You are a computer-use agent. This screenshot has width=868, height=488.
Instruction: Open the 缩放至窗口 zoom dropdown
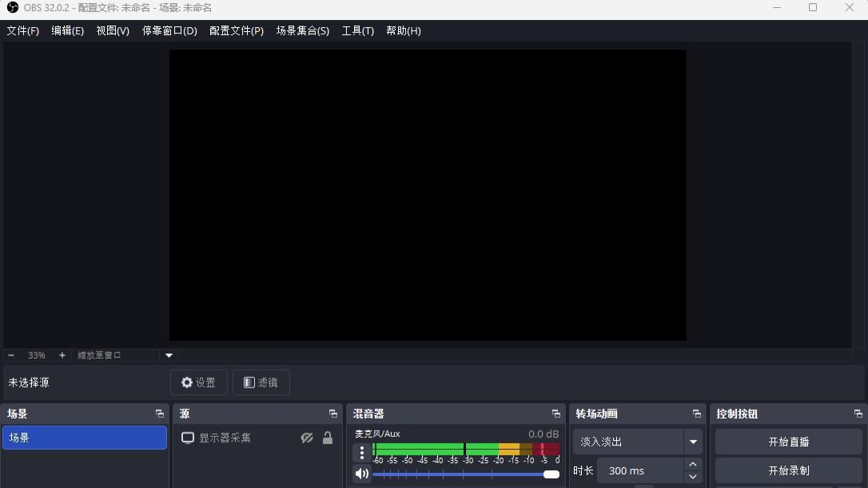click(x=169, y=355)
